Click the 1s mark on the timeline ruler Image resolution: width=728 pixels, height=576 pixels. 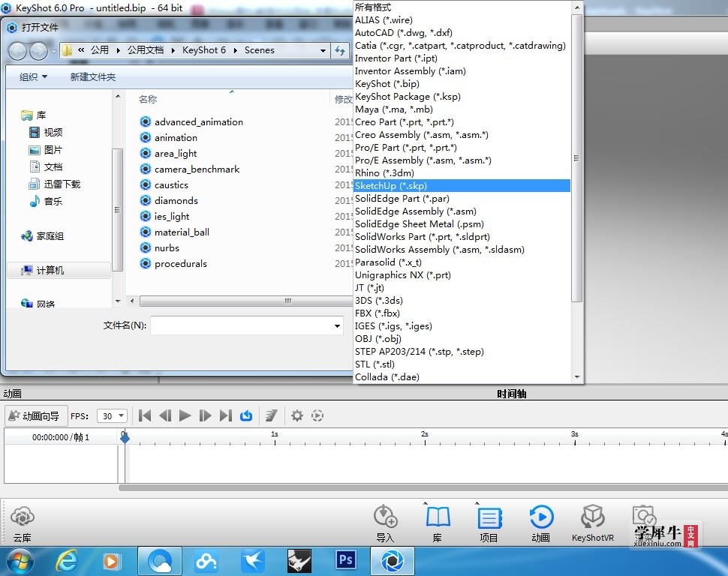click(275, 436)
